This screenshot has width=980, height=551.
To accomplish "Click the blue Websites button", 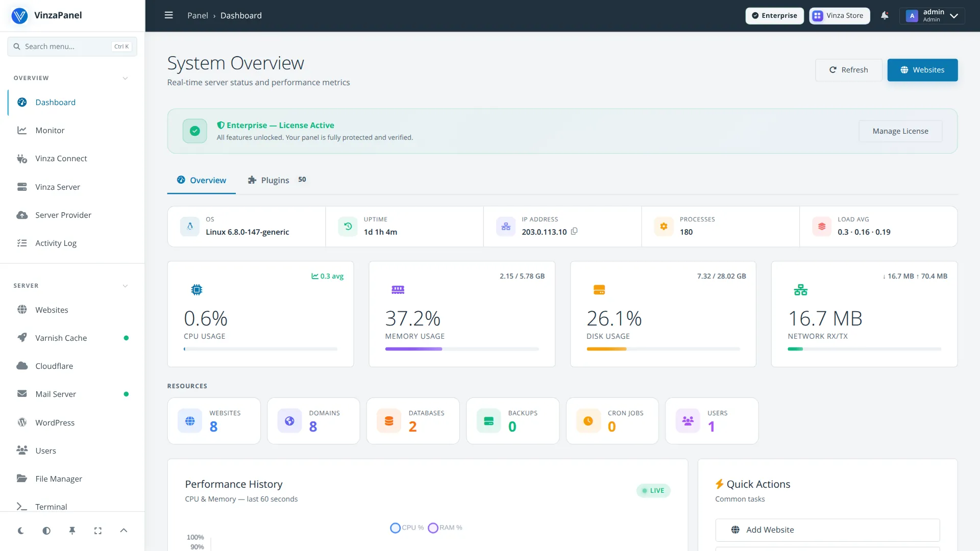I will [922, 70].
